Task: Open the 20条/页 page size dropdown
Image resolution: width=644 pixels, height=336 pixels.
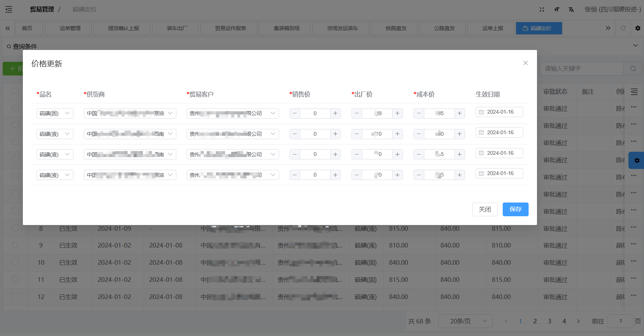Action: [x=465, y=321]
